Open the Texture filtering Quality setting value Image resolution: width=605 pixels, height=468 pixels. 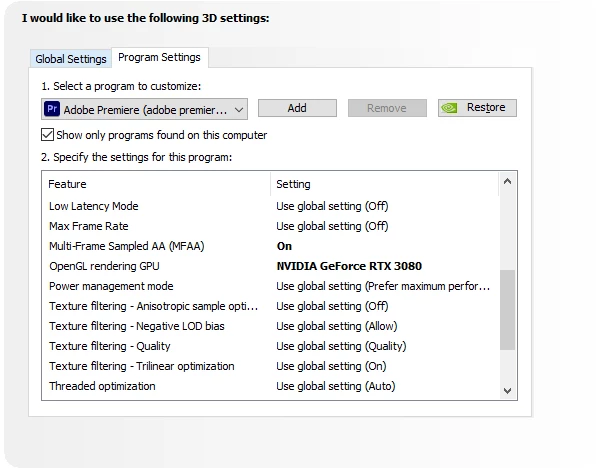pyautogui.click(x=341, y=346)
